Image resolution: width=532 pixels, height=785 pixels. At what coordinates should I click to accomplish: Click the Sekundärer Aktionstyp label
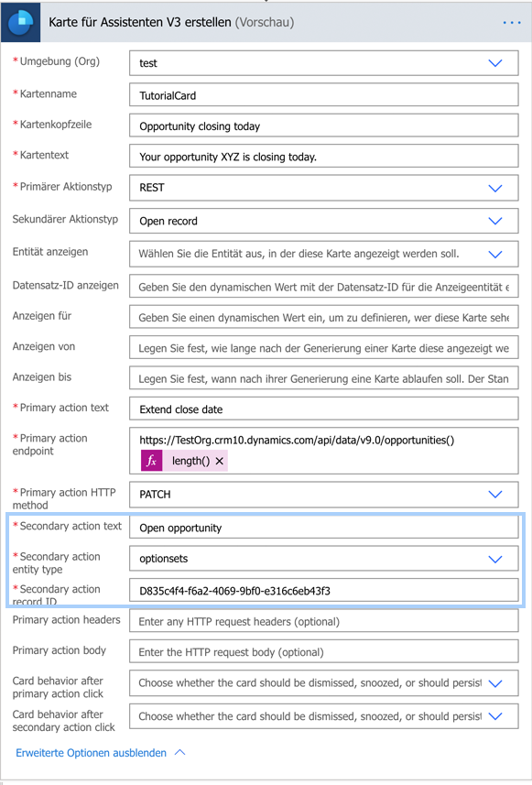tap(65, 219)
